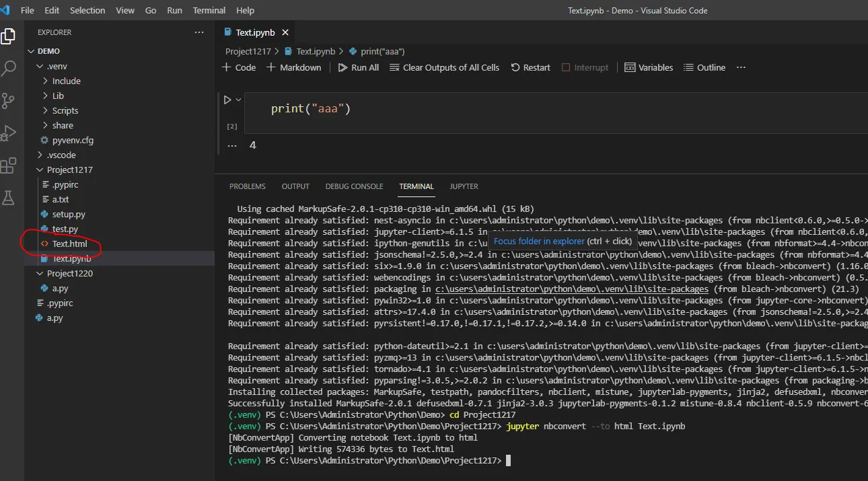Open Explorer's more actions ellipsis
Screen dimensions: 868x481
(198, 32)
